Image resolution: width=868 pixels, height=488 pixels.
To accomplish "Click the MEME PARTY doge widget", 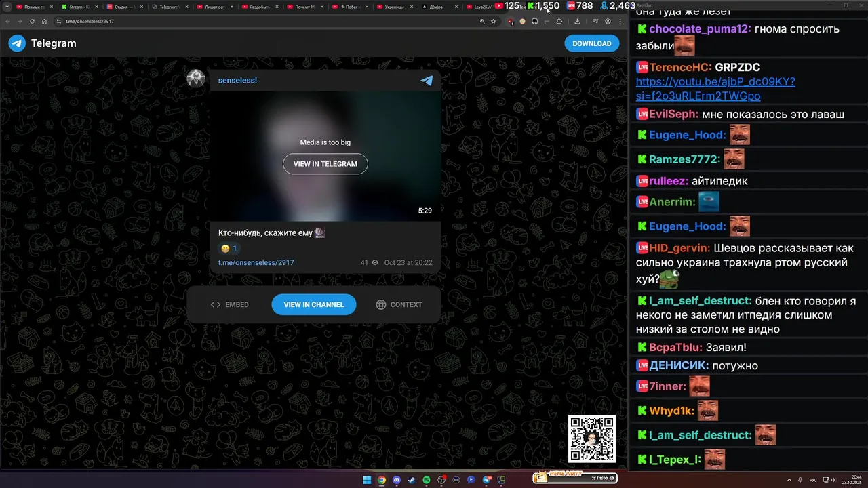I will (x=575, y=476).
